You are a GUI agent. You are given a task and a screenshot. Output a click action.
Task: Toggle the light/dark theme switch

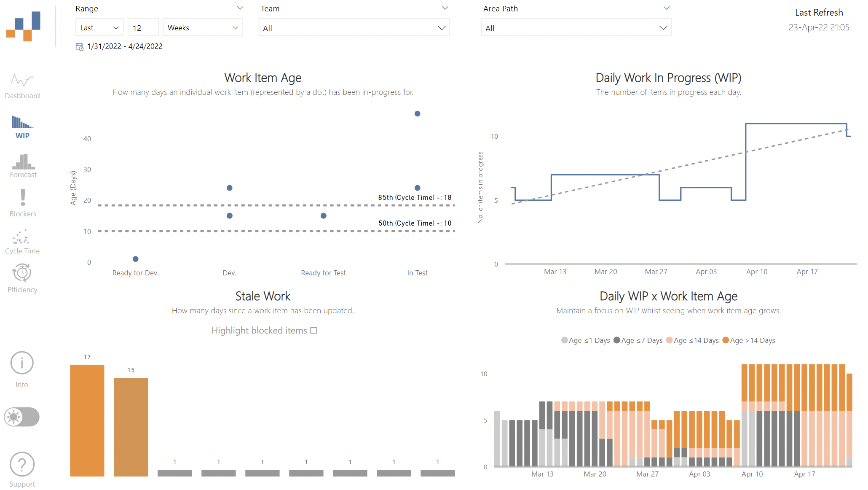[x=22, y=417]
